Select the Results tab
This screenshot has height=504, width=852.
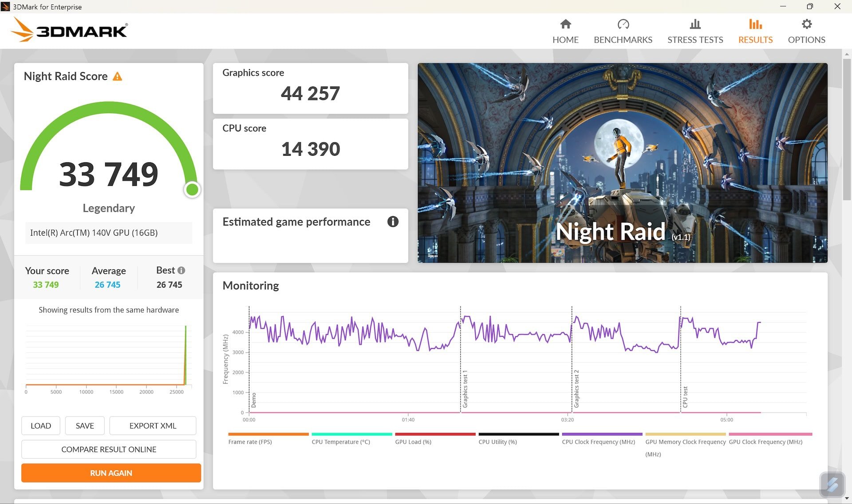pyautogui.click(x=755, y=30)
